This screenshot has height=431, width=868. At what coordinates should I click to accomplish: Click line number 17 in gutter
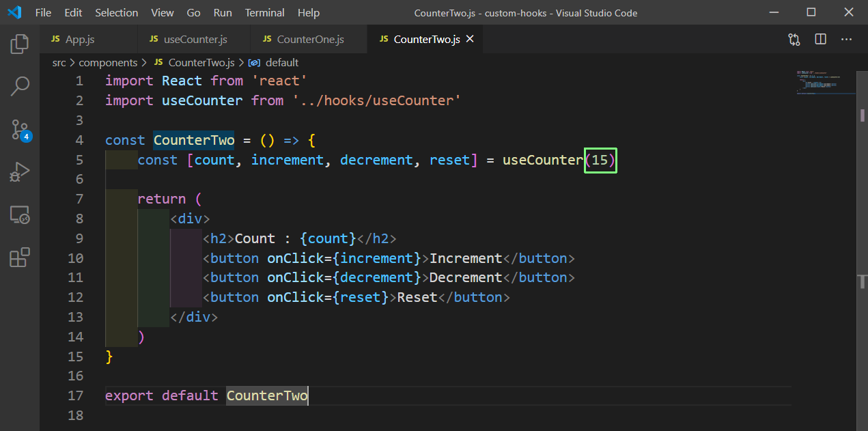(75, 395)
